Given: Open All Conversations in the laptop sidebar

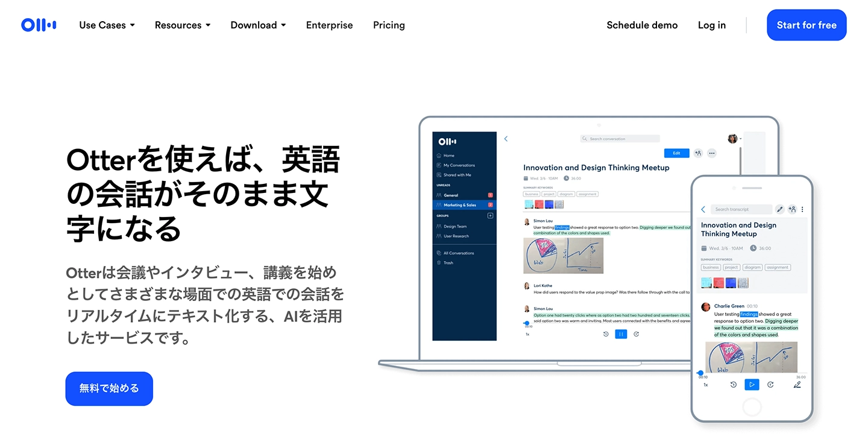Looking at the screenshot, I should [x=456, y=253].
